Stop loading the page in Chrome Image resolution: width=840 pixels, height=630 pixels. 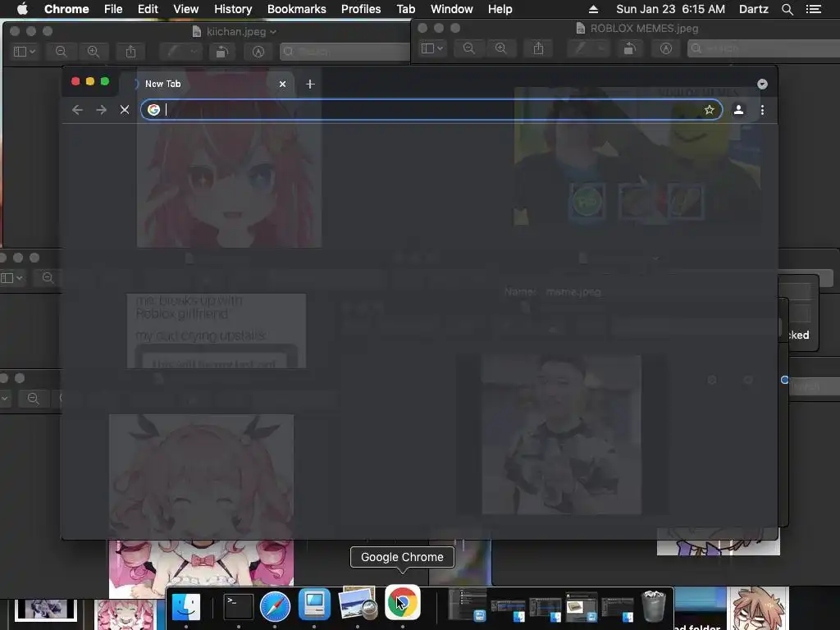(125, 110)
